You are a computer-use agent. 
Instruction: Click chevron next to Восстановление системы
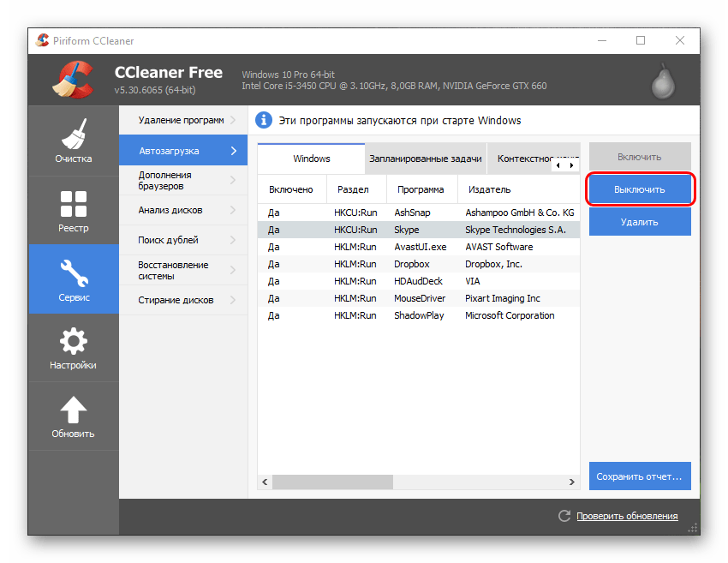point(233,270)
